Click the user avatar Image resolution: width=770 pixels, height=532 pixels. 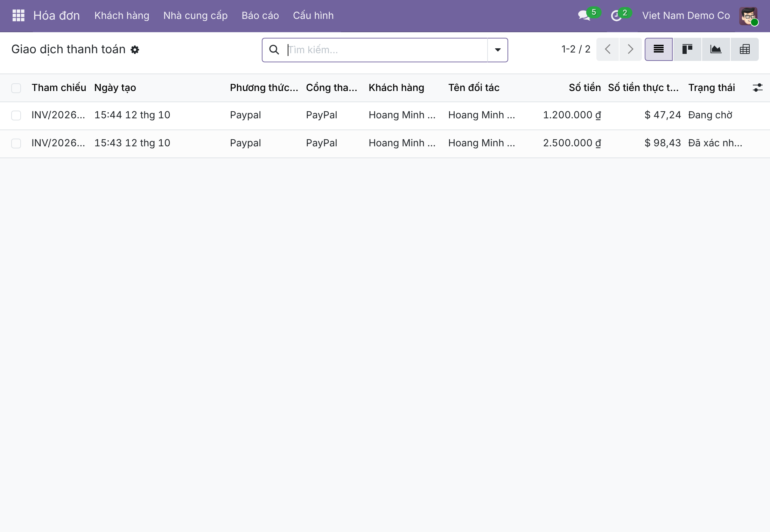point(748,16)
